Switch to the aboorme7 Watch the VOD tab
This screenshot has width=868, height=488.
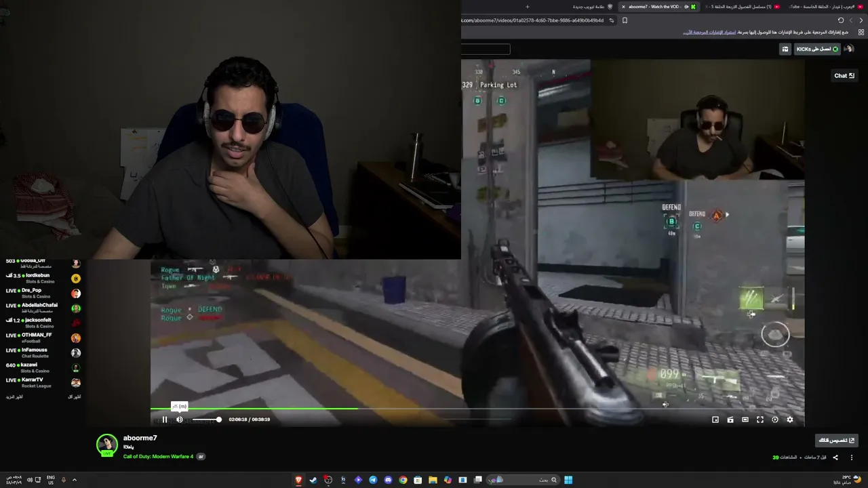(x=658, y=7)
